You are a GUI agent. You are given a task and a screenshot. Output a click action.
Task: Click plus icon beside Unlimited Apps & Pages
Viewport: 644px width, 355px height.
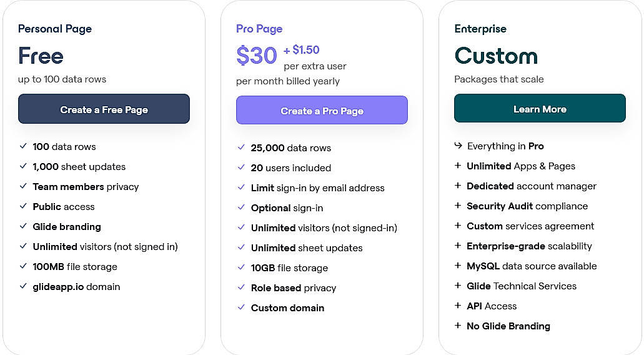[x=458, y=166]
